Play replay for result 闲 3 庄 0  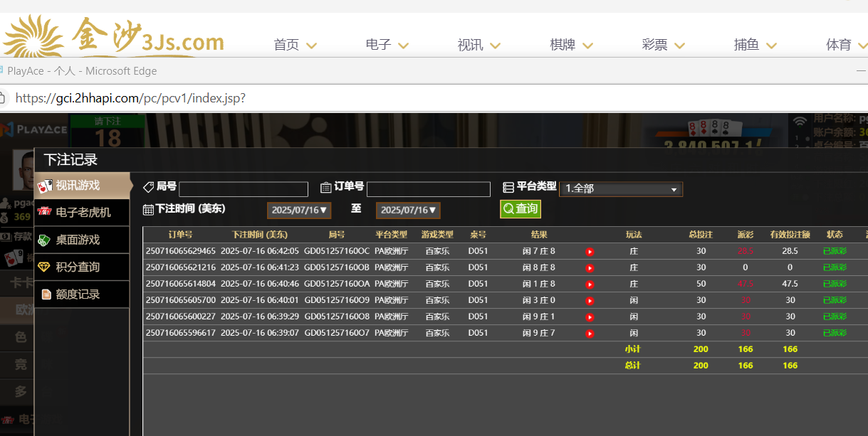[x=590, y=301]
